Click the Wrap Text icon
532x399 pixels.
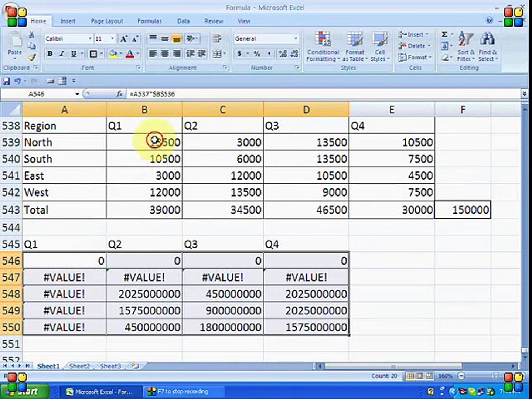tap(217, 38)
